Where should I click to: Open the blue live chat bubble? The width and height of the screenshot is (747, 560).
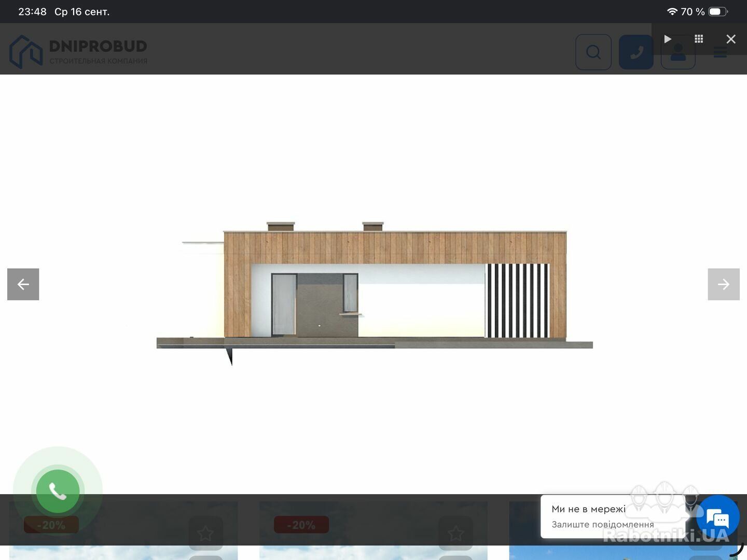coord(718,517)
